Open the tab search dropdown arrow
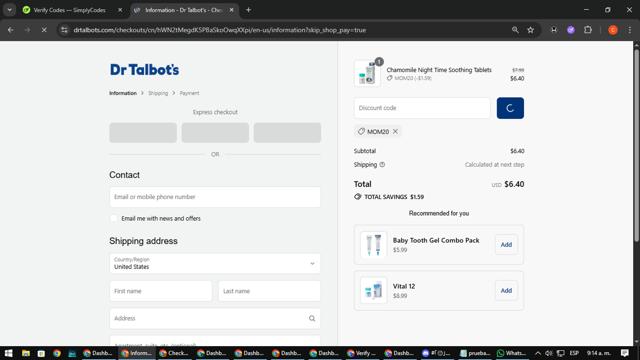Screen dimensions: 640x360 pos(9,10)
